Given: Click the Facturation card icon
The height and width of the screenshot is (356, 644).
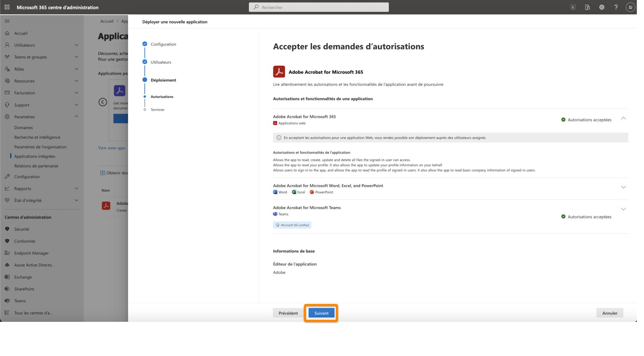Looking at the screenshot, I should (7, 93).
